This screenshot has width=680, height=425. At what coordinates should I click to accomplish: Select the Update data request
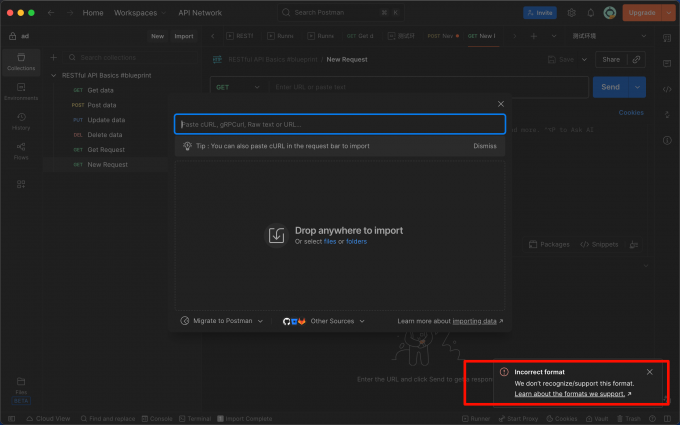(106, 120)
